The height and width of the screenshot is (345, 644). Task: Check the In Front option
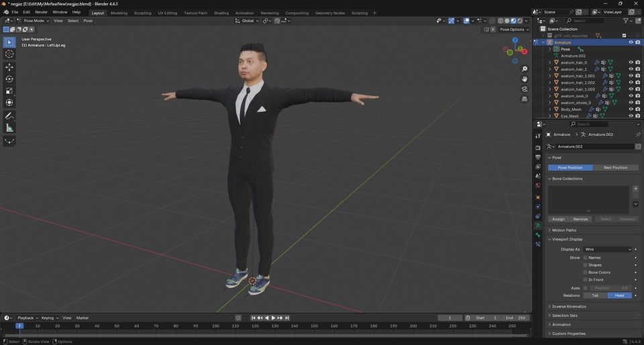(585, 279)
